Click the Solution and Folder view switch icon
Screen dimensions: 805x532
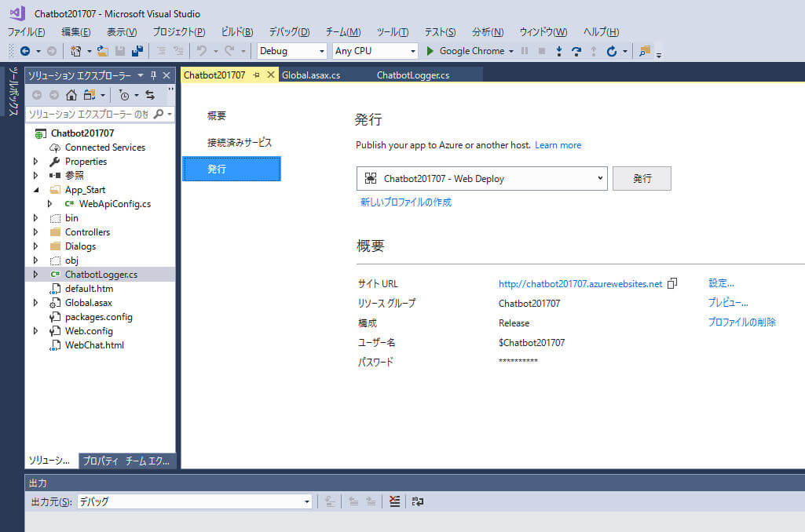tap(90, 95)
